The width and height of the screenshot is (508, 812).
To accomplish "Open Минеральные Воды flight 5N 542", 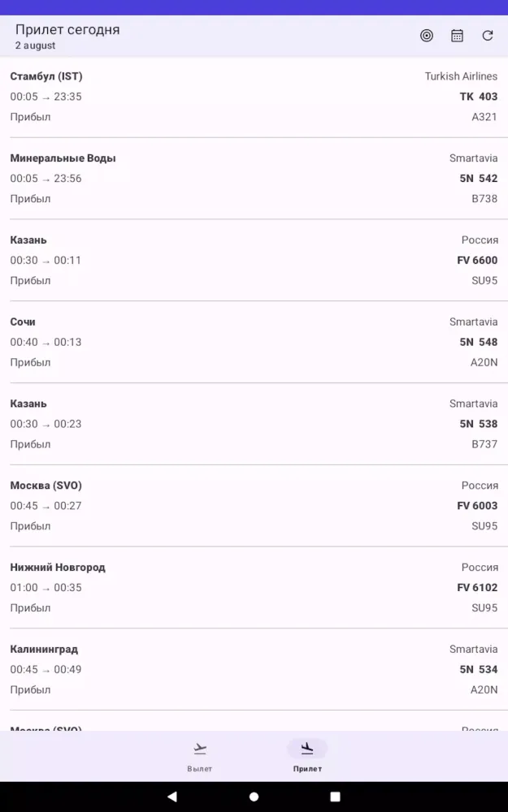I will [x=254, y=179].
